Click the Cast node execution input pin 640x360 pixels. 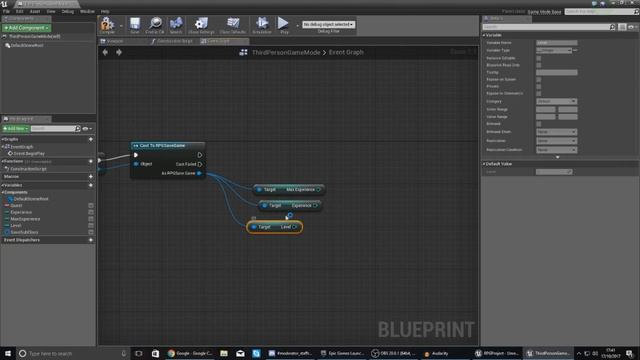[x=136, y=155]
